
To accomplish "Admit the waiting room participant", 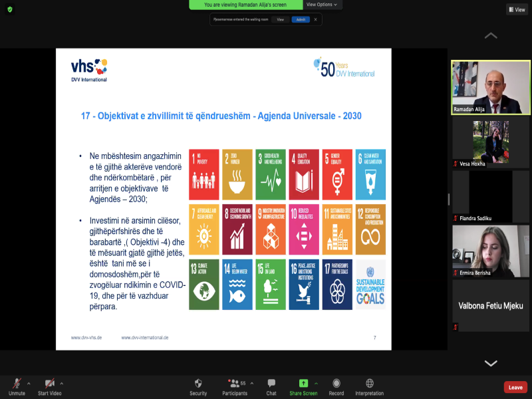I will pyautogui.click(x=301, y=19).
